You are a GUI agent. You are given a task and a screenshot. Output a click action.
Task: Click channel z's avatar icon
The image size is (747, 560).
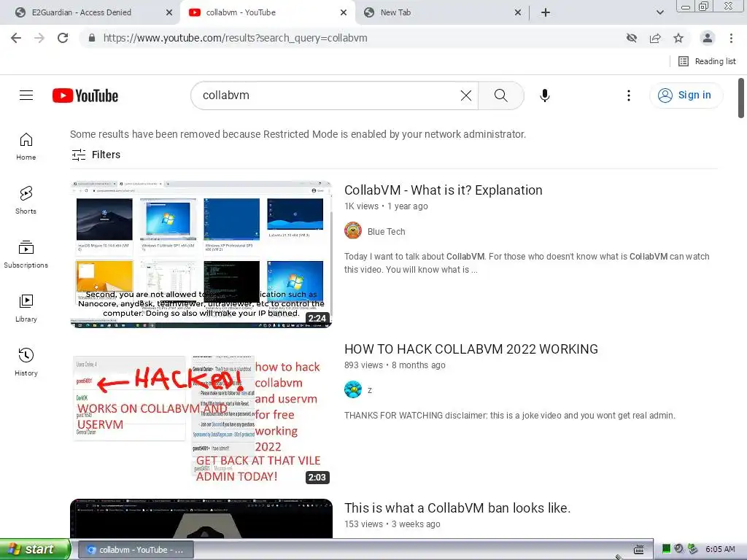tap(353, 389)
